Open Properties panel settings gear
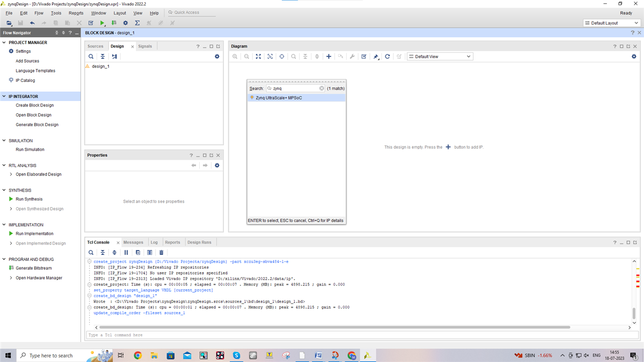The height and width of the screenshot is (362, 644). pos(217,165)
